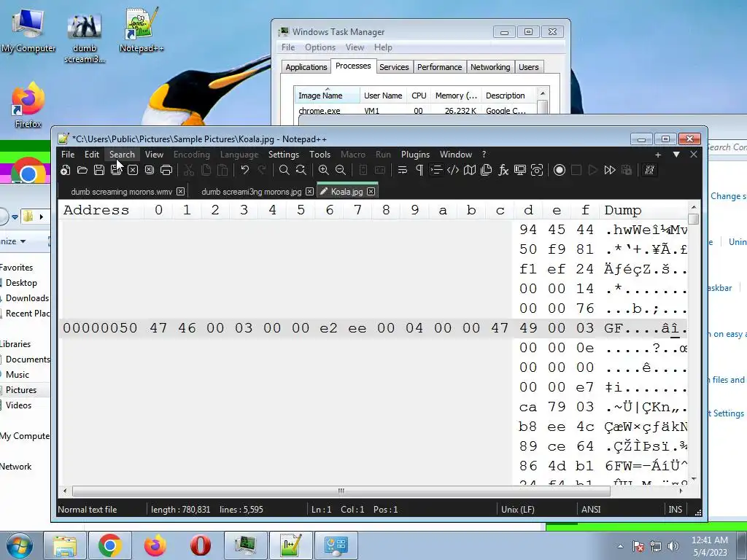747x560 pixels.
Task: Open the Edit menu in Notepad++
Action: pos(91,155)
